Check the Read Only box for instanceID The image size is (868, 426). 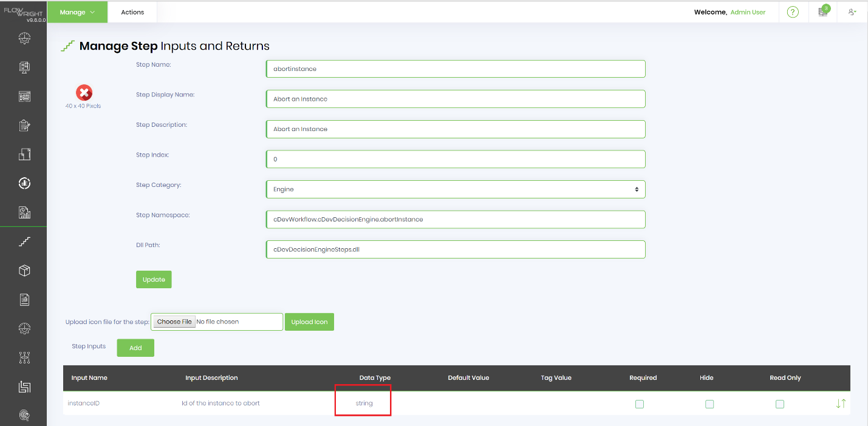coord(780,404)
